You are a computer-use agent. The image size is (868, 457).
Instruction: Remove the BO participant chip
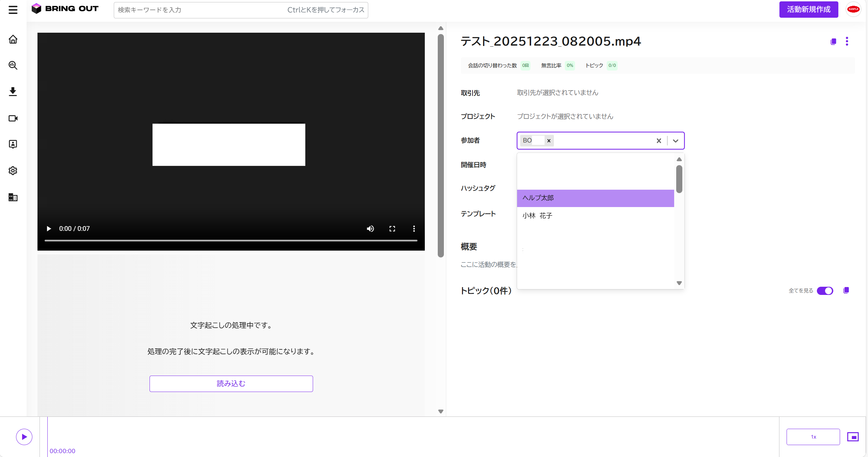549,141
